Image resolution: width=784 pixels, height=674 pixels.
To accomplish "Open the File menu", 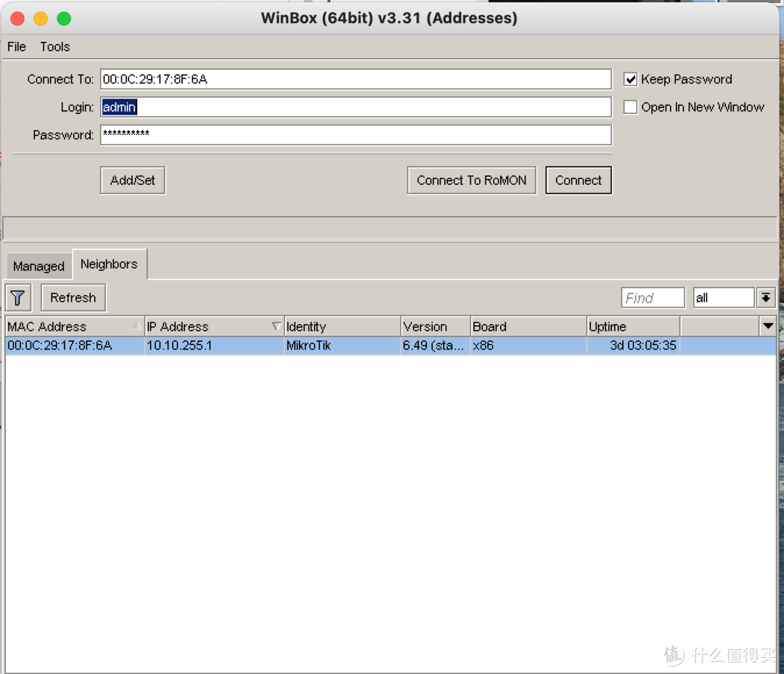I will 17,46.
